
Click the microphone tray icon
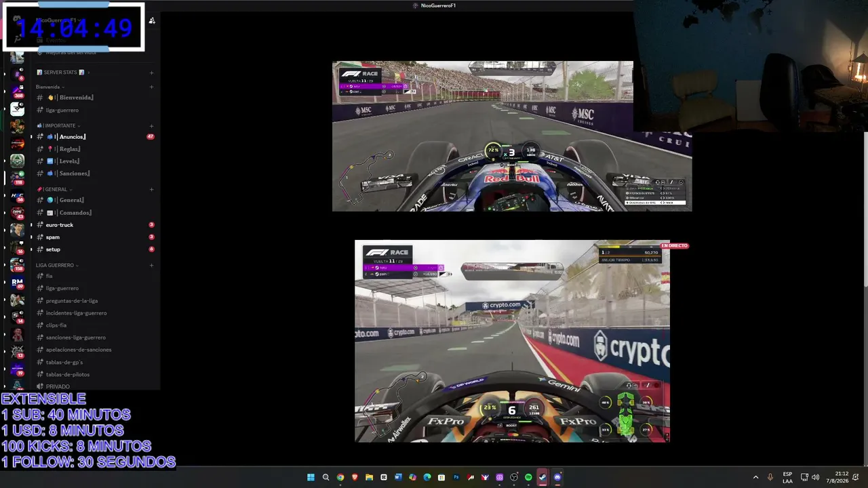770,477
